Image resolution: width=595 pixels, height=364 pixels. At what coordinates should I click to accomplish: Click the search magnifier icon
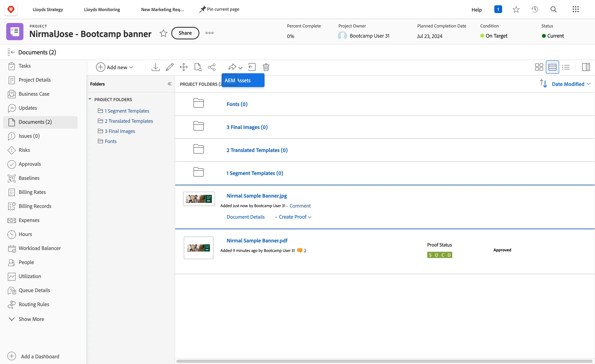click(553, 9)
